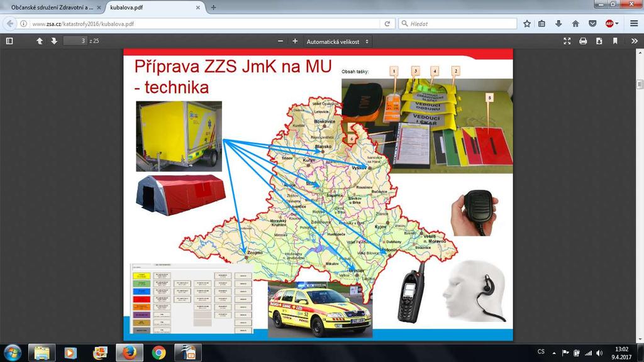Open the Windows Start menu
Viewport: 644px width, 362px height.
[13, 353]
